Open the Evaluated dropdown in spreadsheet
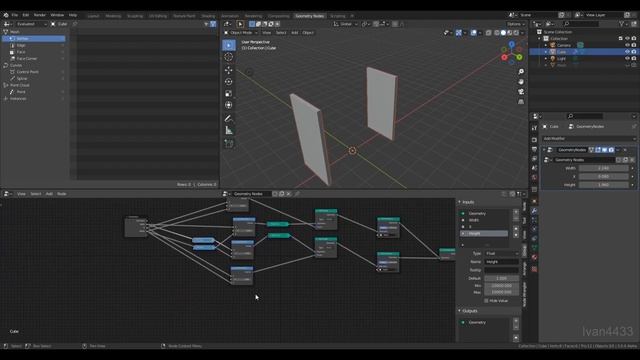Viewport: 640px width, 360px height. [x=31, y=24]
